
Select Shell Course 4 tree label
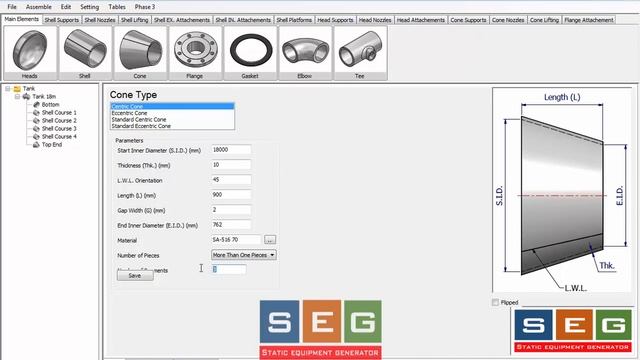click(x=59, y=136)
